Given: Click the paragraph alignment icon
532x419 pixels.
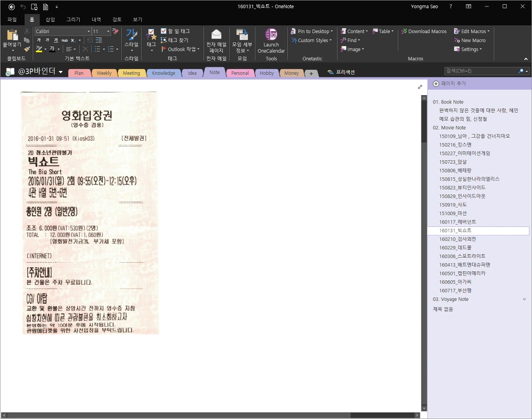Looking at the screenshot, I should [69, 49].
